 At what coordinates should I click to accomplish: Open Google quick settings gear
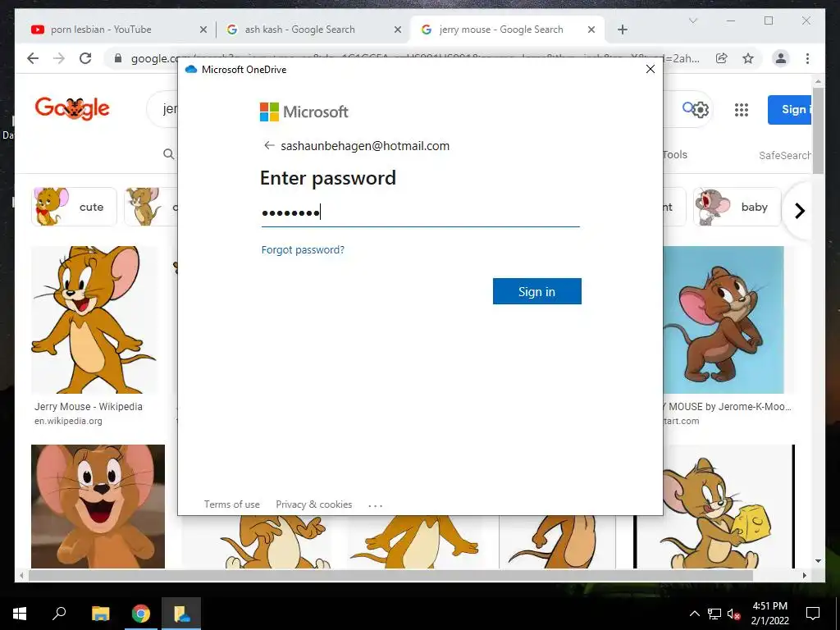tap(701, 110)
